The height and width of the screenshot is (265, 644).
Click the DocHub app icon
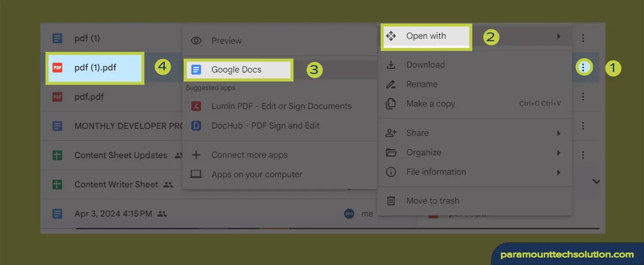pyautogui.click(x=196, y=126)
